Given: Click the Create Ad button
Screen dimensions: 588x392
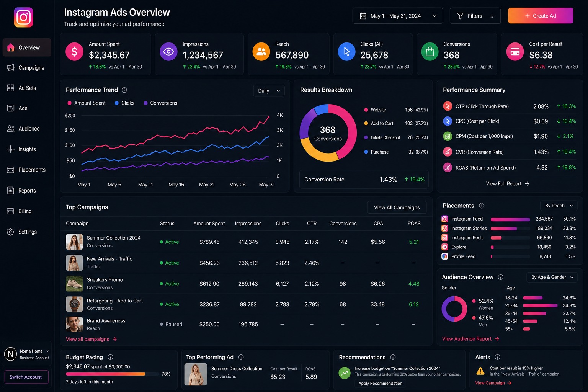Looking at the screenshot, I should (x=541, y=16).
